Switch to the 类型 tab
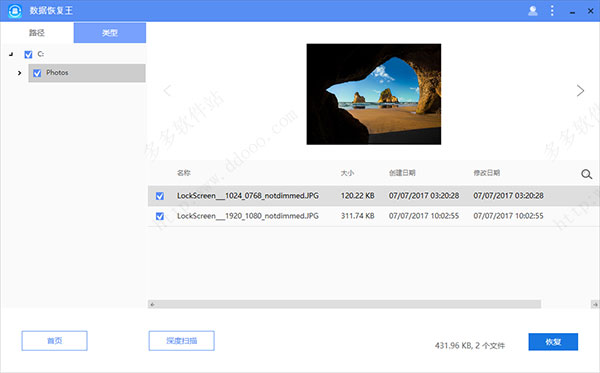 (110, 33)
